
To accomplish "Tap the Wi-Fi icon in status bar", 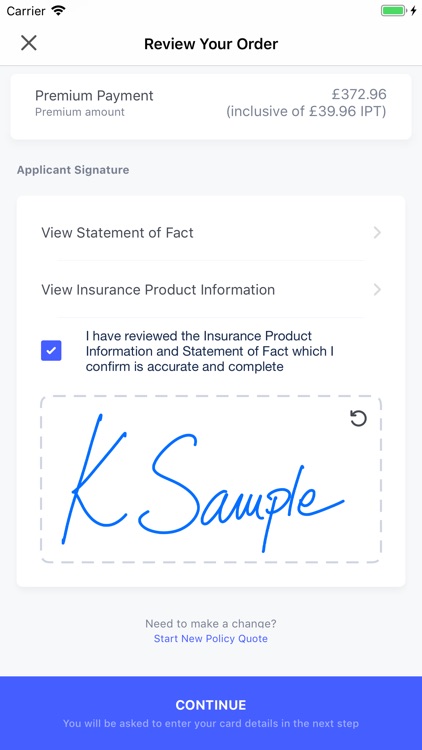I will [x=59, y=11].
